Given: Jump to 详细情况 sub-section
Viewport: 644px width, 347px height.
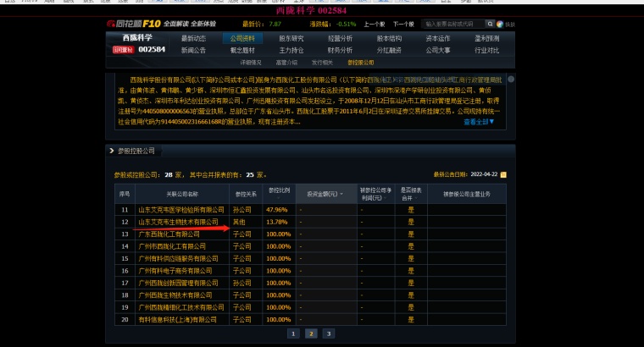Looking at the screenshot, I should pos(251,63).
